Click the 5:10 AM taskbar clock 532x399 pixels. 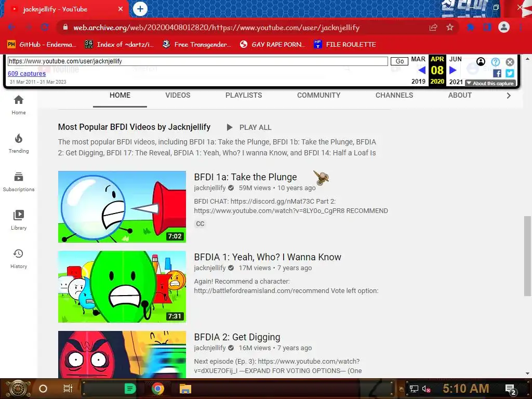(466, 389)
